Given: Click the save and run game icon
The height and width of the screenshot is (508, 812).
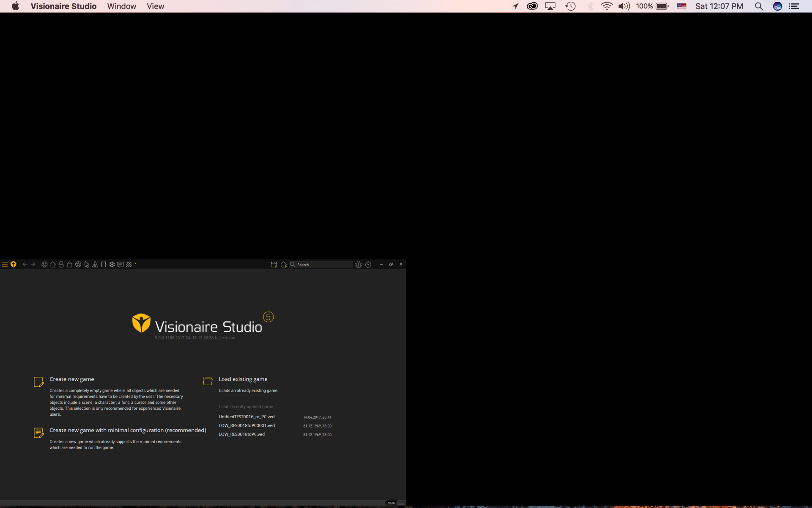Looking at the screenshot, I should tap(274, 265).
